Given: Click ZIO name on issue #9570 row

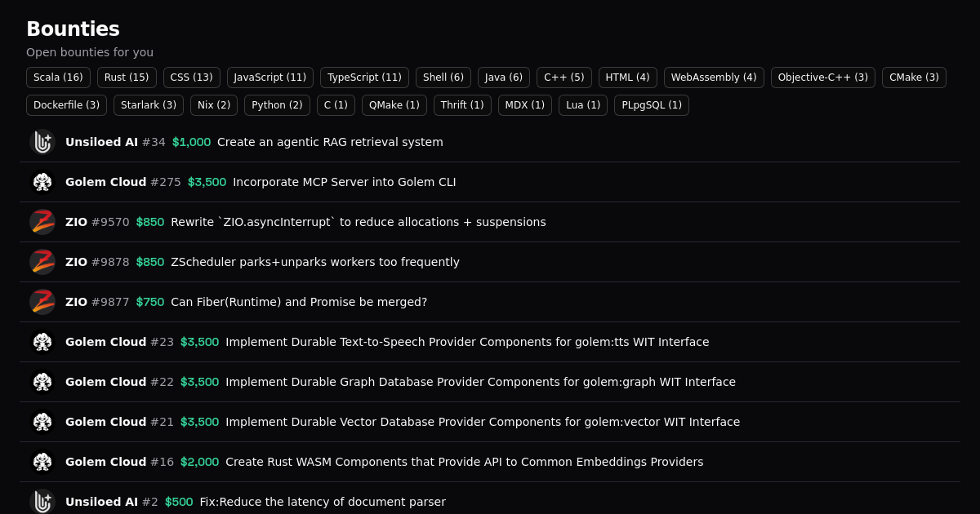Looking at the screenshot, I should (x=76, y=222).
